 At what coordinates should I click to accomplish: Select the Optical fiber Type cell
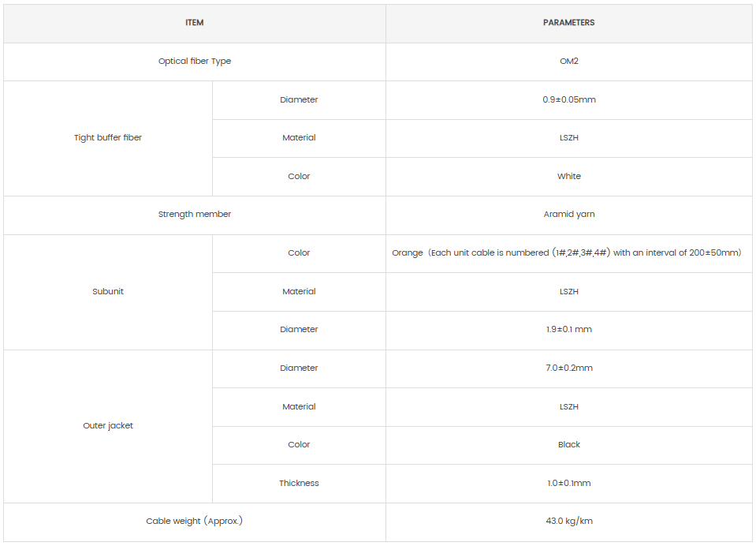(x=194, y=62)
